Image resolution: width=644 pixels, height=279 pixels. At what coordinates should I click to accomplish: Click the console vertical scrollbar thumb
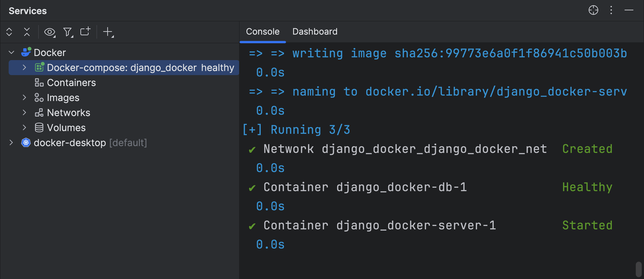pyautogui.click(x=638, y=269)
